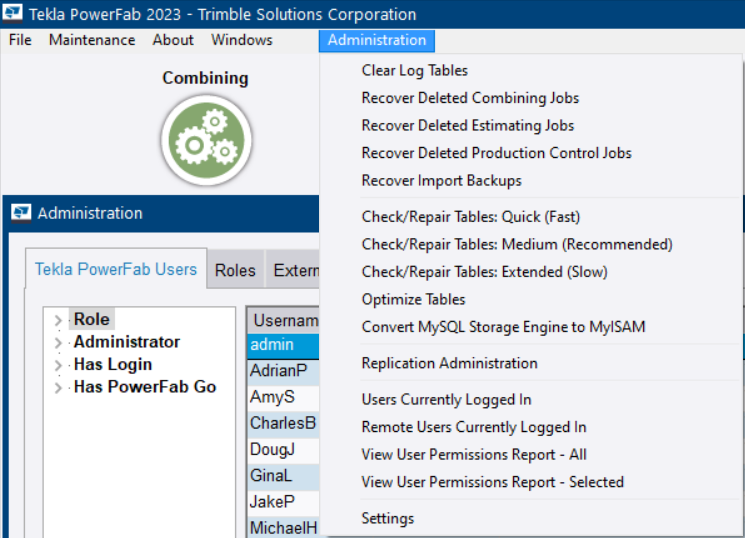Click the Administration window icon
Image resolution: width=745 pixels, height=538 pixels.
point(21,213)
